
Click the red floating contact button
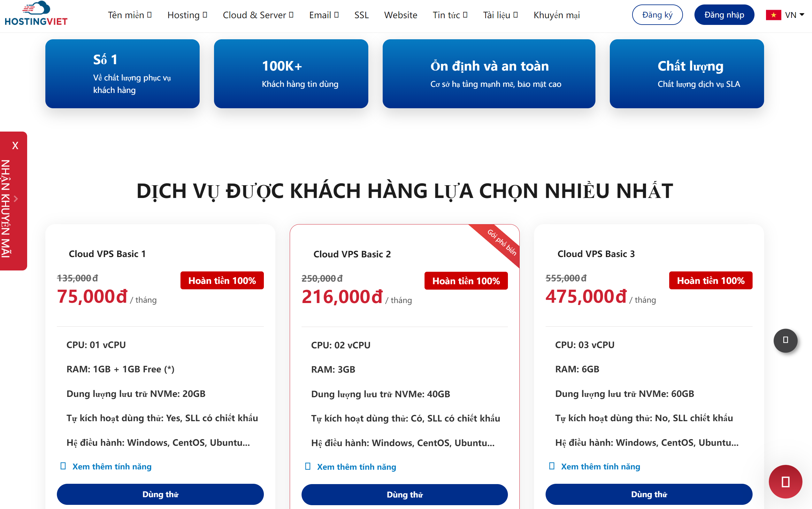(x=785, y=482)
